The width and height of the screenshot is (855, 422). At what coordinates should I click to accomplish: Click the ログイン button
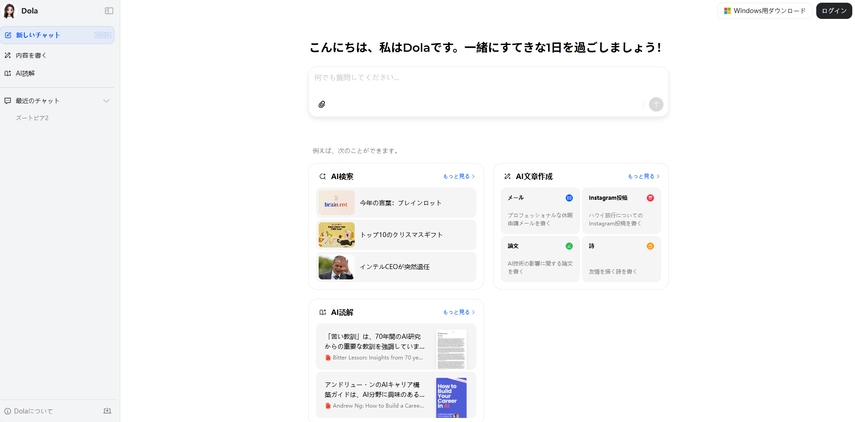(x=834, y=11)
